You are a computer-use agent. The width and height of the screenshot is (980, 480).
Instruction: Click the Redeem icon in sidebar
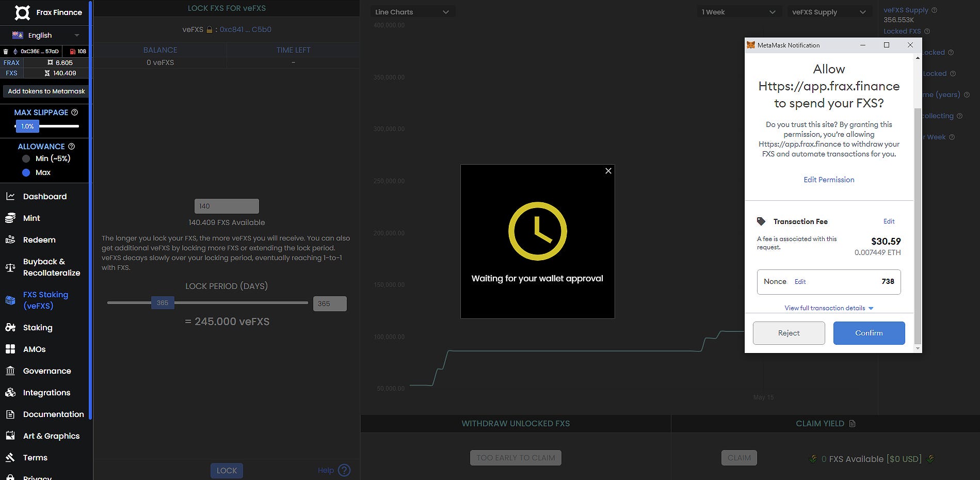[x=10, y=239]
